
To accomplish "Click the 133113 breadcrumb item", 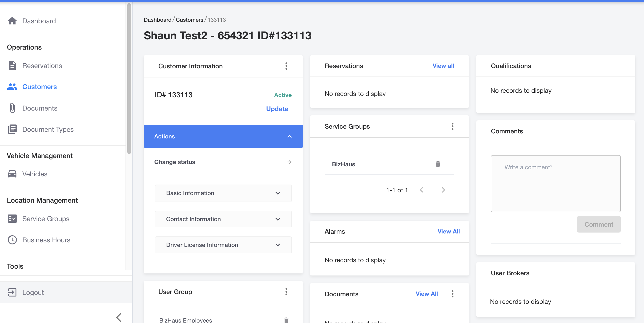I will (217, 20).
